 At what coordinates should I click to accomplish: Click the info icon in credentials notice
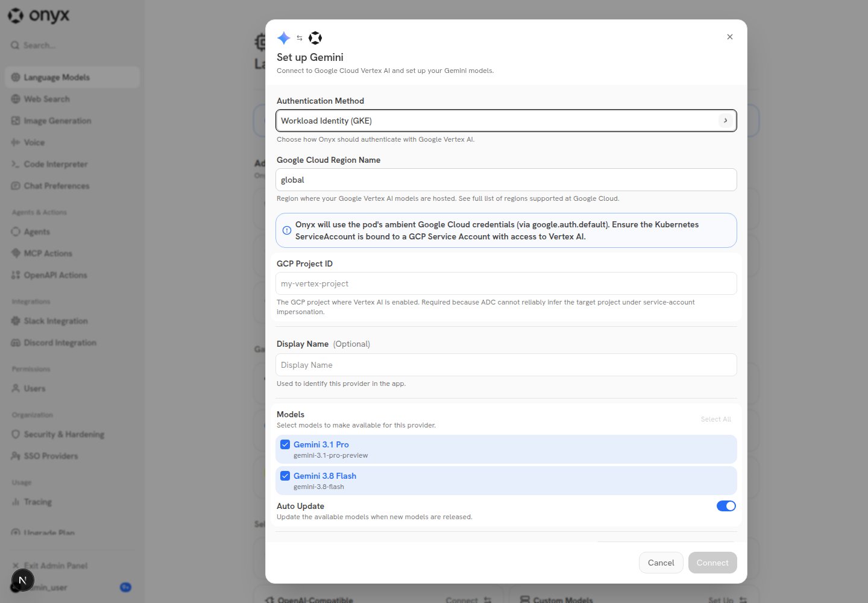pyautogui.click(x=287, y=230)
